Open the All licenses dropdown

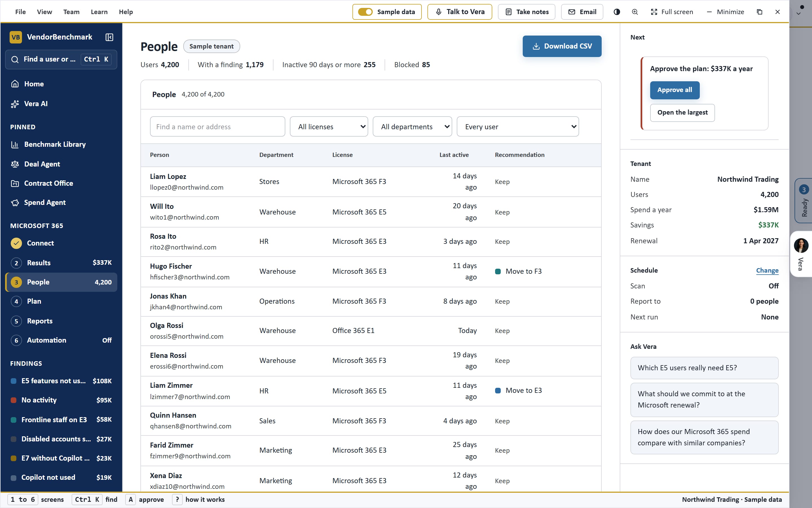tap(329, 127)
